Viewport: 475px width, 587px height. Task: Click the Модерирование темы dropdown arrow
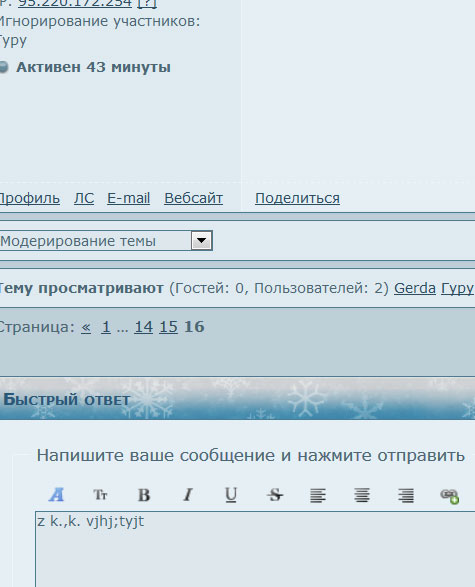pos(201,241)
